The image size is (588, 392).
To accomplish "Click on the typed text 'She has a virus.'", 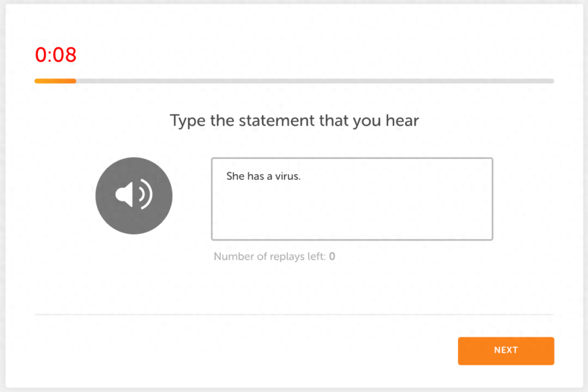I will [x=264, y=176].
